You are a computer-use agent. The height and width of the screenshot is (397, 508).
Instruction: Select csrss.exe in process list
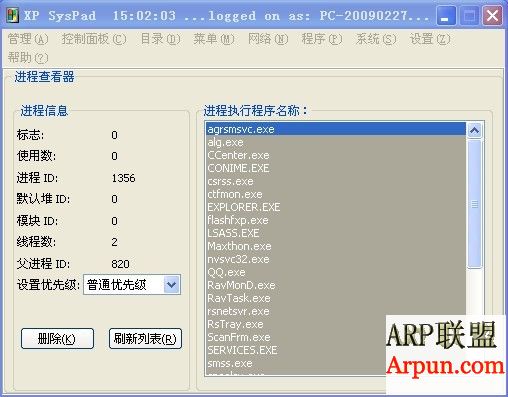[x=336, y=181]
